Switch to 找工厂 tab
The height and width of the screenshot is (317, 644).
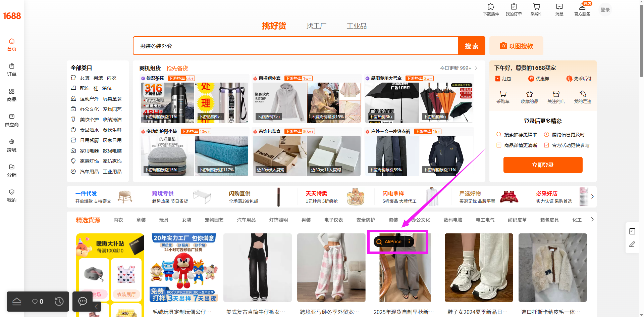coord(316,26)
